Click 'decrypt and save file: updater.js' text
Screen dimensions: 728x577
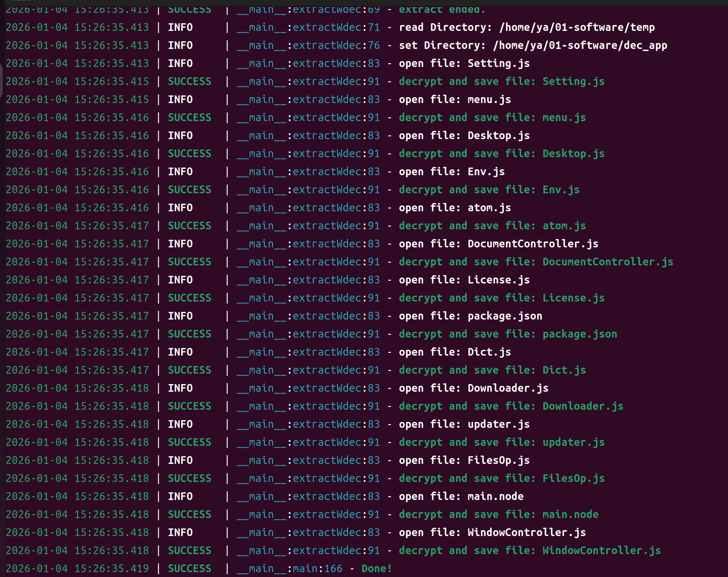point(501,442)
